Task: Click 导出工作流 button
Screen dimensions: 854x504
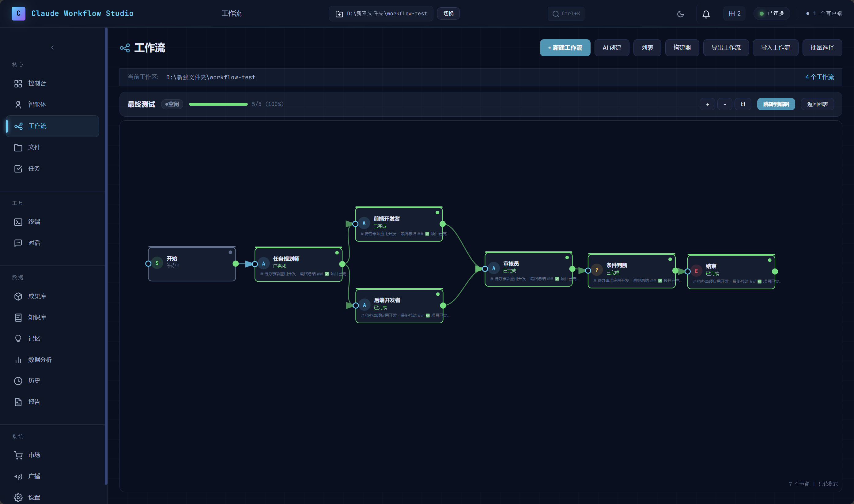Action: [726, 47]
